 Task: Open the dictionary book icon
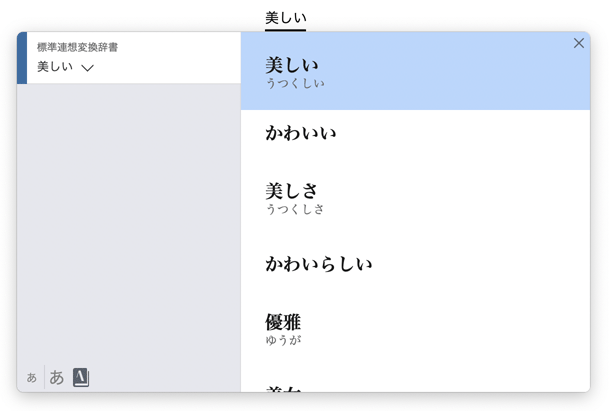[81, 377]
